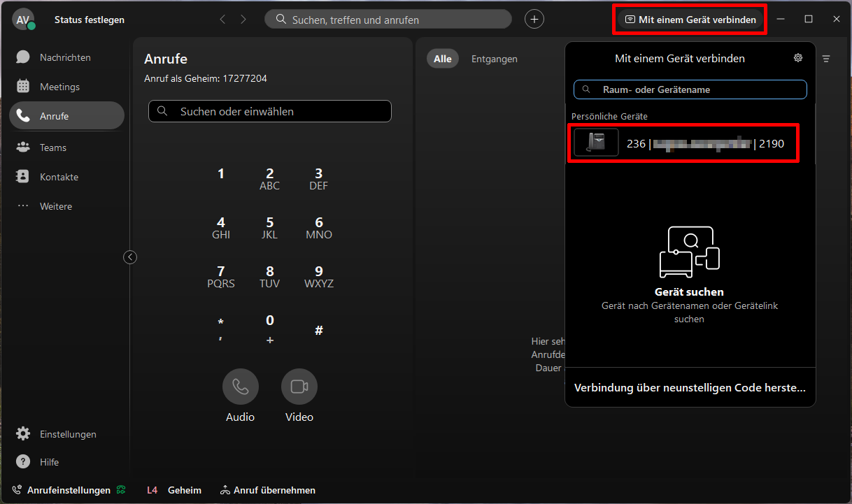852x504 pixels.
Task: Open Anrufeinstellungen in the status bar
Action: click(x=69, y=490)
